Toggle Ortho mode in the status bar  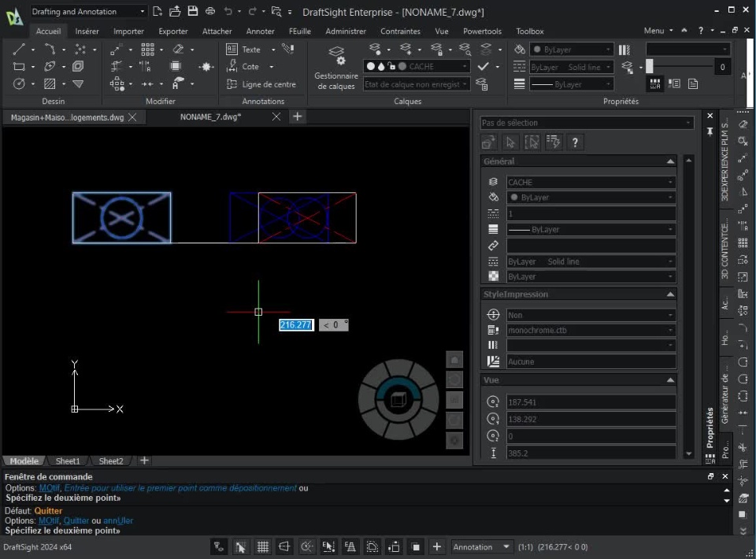point(284,547)
